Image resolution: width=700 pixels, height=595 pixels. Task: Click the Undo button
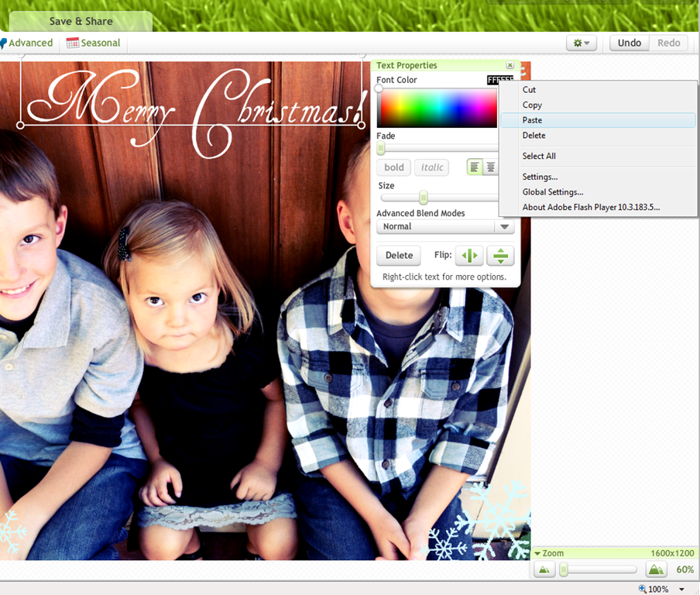coord(629,43)
